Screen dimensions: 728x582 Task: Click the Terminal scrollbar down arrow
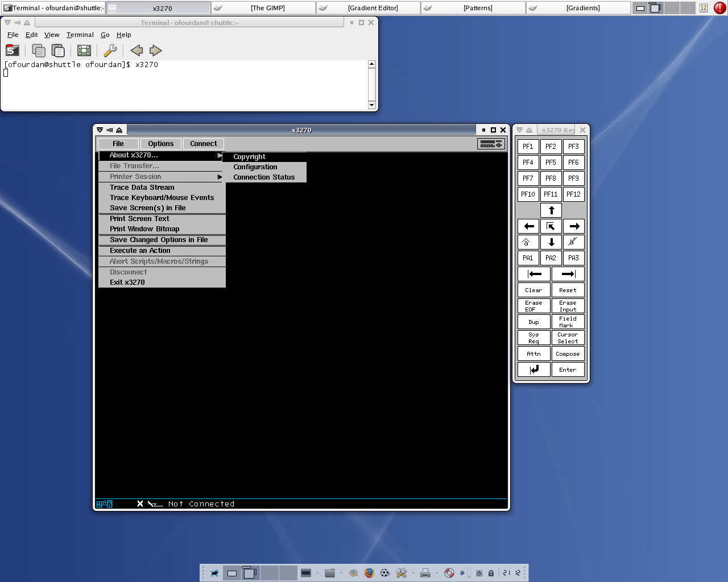pos(372,105)
